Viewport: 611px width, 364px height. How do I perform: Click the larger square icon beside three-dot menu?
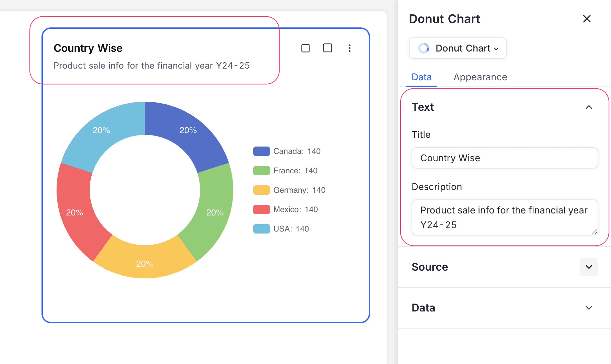[x=327, y=48]
